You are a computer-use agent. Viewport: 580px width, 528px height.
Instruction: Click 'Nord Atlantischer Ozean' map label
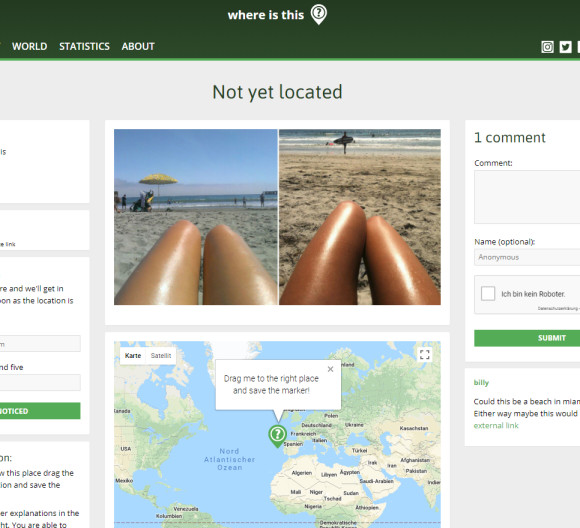coord(229,459)
